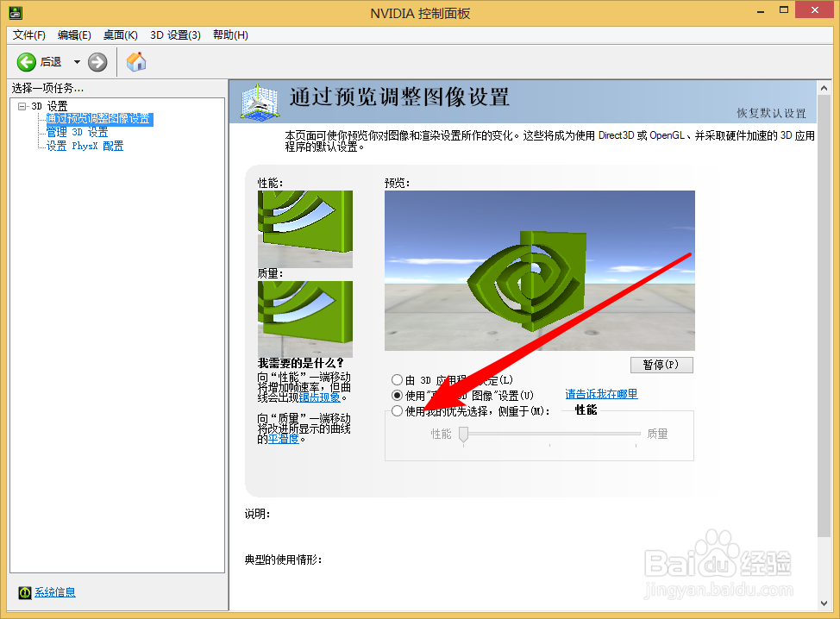Open the 系统信息 link

(x=55, y=592)
